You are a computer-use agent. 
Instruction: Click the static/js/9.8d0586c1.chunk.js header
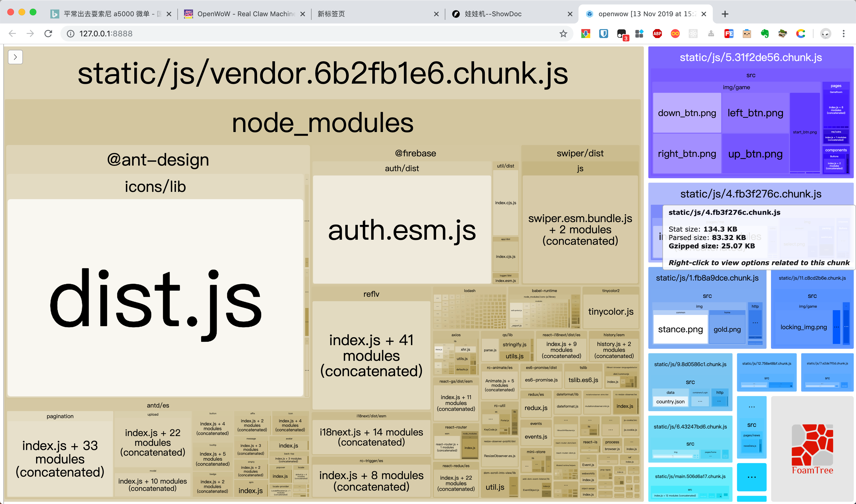[690, 364]
